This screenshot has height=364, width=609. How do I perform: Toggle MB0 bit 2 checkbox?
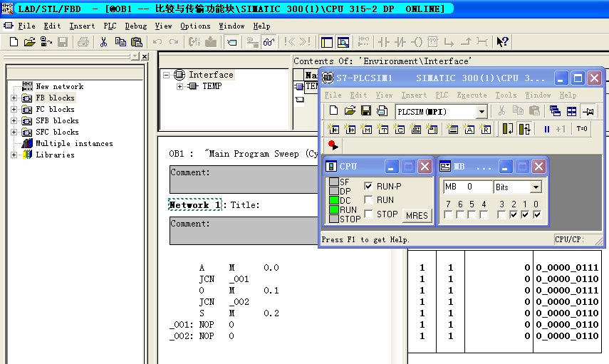[x=514, y=214]
